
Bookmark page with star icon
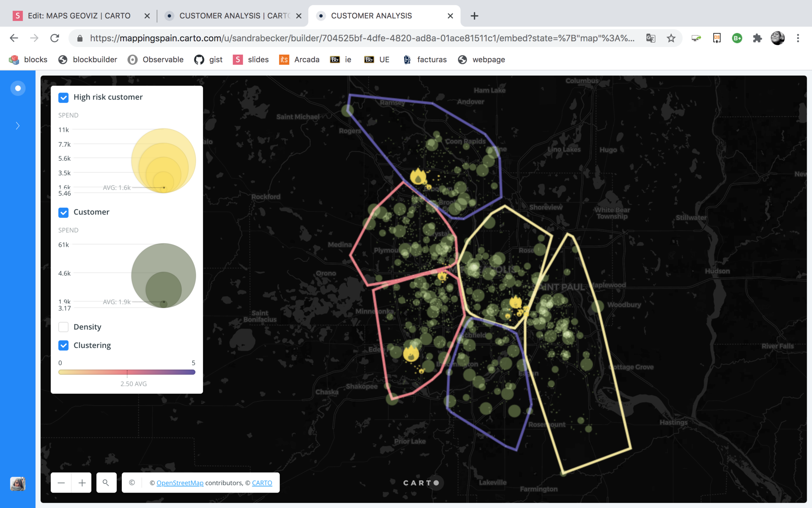pos(671,38)
